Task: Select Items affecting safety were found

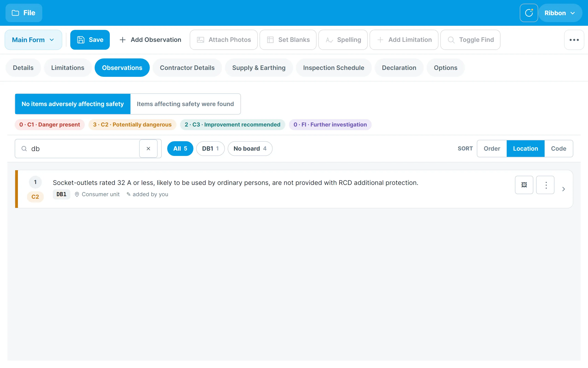Action: [185, 104]
